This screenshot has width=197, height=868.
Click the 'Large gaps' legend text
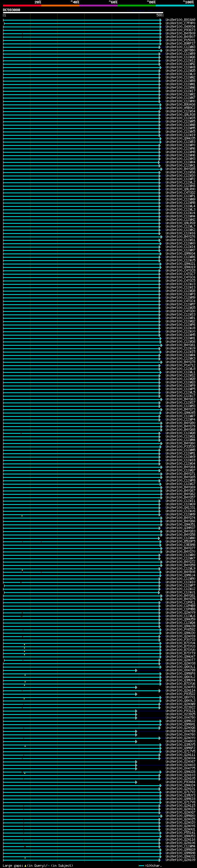[13, 865]
